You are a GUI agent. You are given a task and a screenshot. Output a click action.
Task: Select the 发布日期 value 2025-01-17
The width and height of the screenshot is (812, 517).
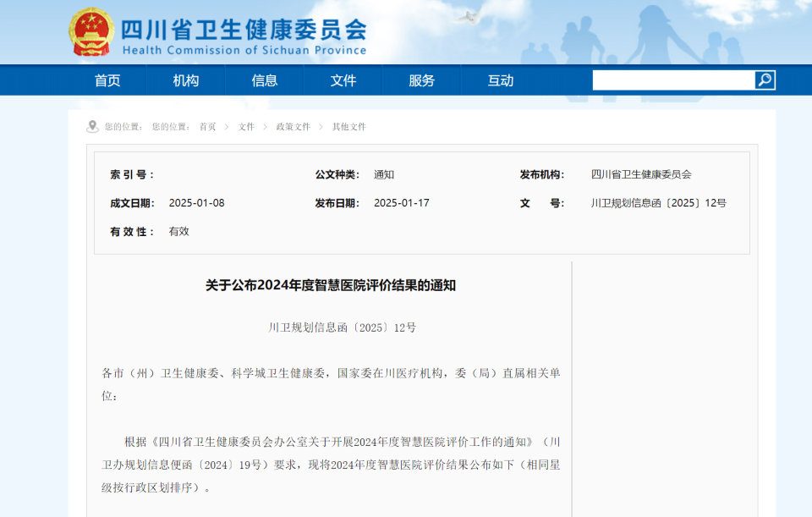(x=402, y=203)
